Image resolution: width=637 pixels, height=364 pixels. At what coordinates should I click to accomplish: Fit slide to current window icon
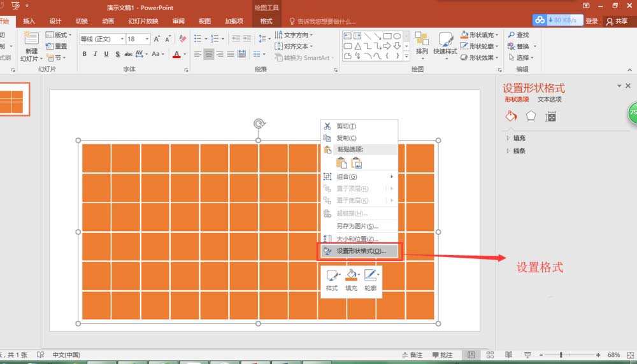631,355
